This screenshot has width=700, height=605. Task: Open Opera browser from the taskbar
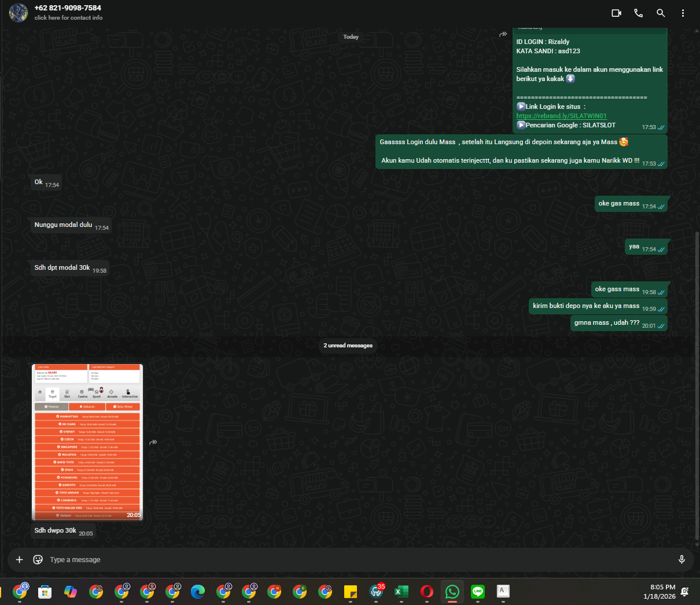coord(427,592)
